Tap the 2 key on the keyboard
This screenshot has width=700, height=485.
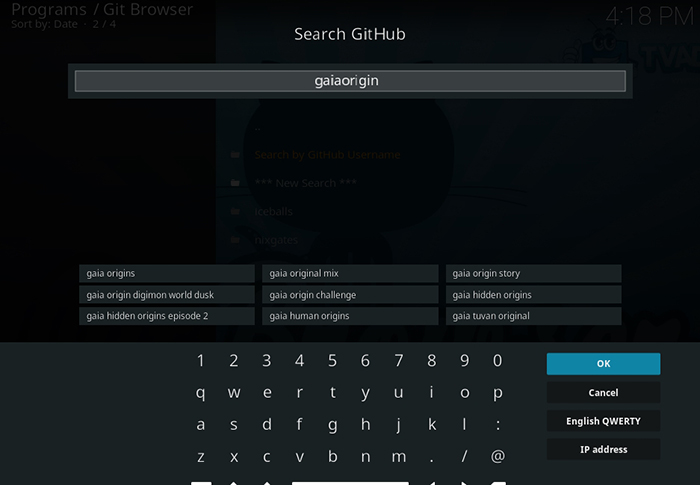233,360
